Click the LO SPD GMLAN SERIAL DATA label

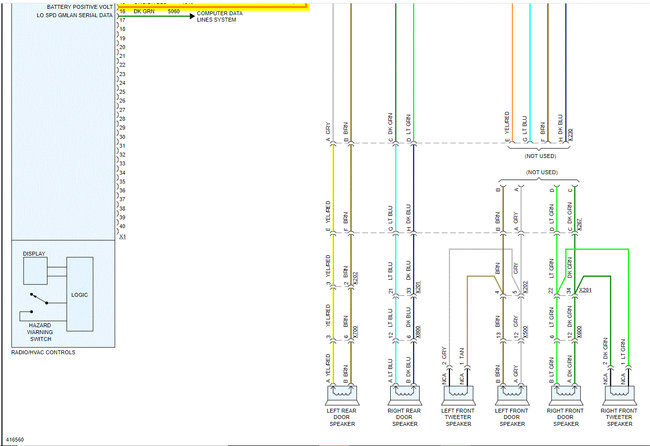[x=75, y=15]
